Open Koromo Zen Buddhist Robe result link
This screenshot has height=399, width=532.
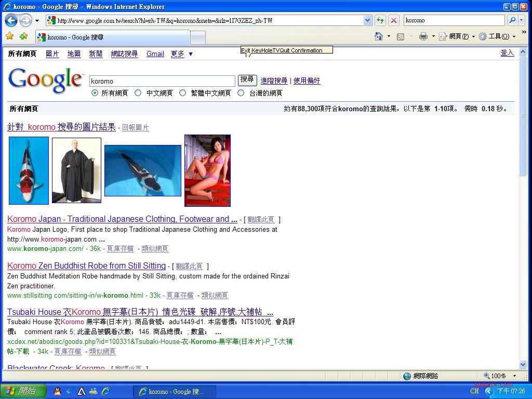pos(86,265)
